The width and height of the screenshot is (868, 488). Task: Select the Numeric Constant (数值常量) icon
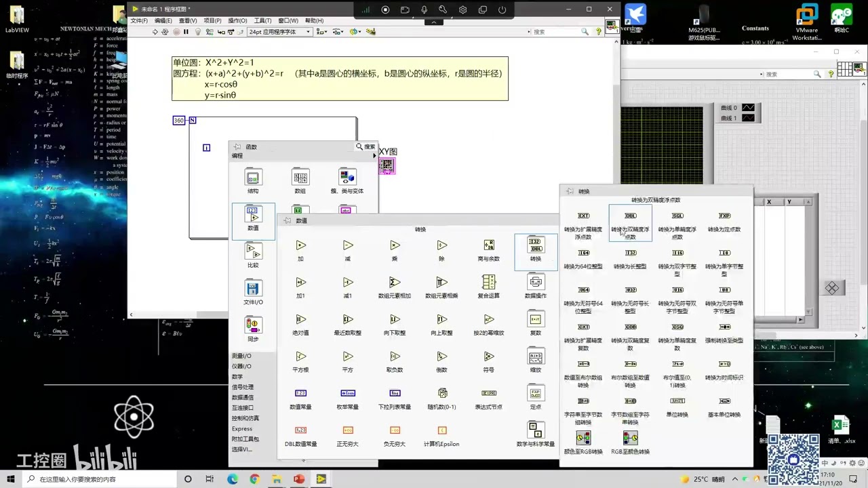(x=301, y=393)
